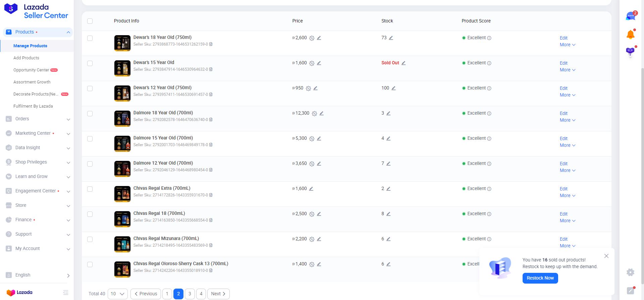
Task: Click the stock edit pencil for Dewar's 12 Year Old
Action: (393, 88)
